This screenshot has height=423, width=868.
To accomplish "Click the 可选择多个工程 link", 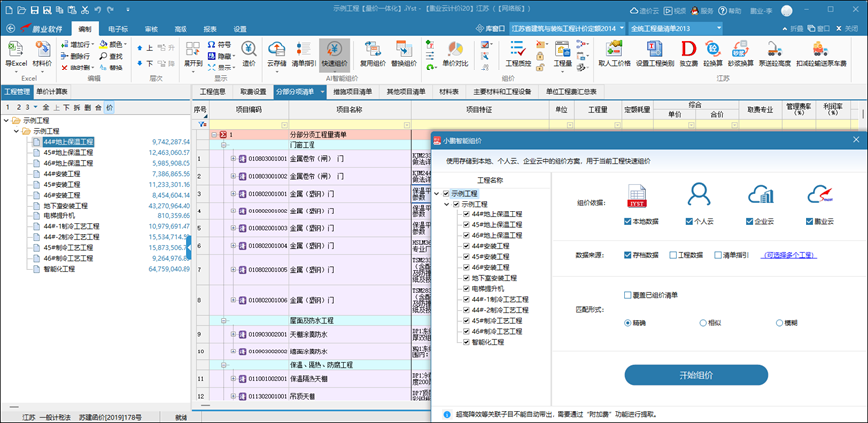I will (790, 255).
